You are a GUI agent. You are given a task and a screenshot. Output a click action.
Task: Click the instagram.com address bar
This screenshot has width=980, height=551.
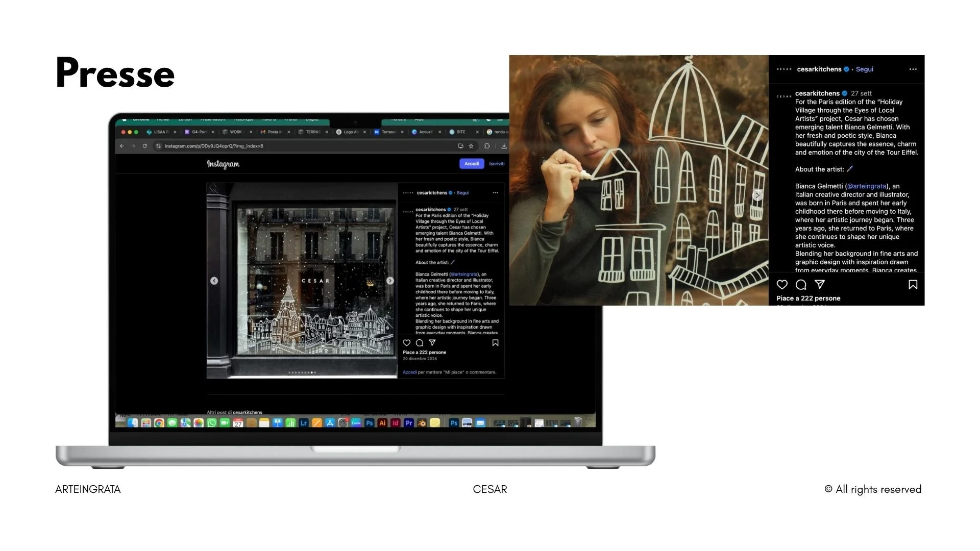coord(316,146)
